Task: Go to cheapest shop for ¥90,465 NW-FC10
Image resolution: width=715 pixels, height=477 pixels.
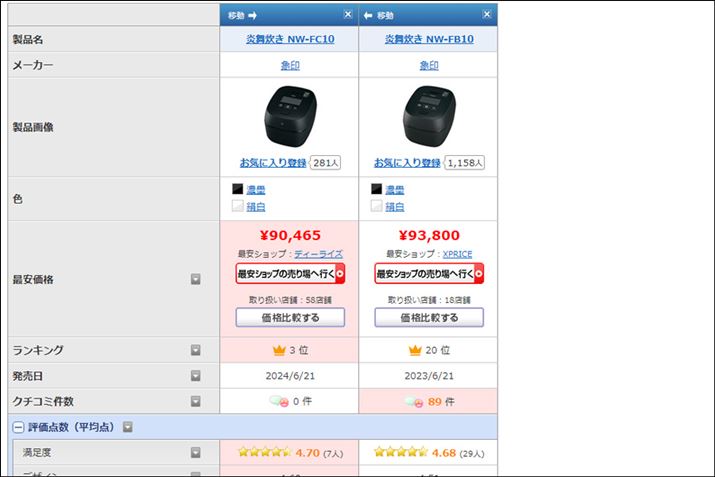Action: click(290, 274)
